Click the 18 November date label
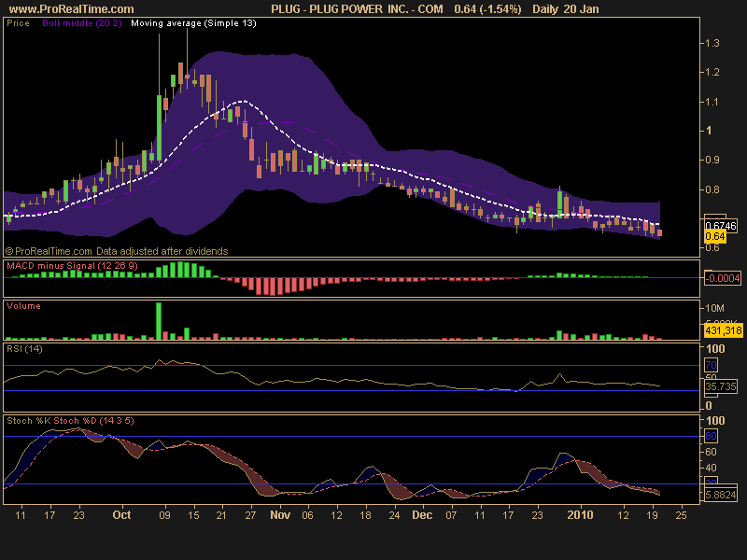This screenshot has height=560, width=747. [365, 515]
